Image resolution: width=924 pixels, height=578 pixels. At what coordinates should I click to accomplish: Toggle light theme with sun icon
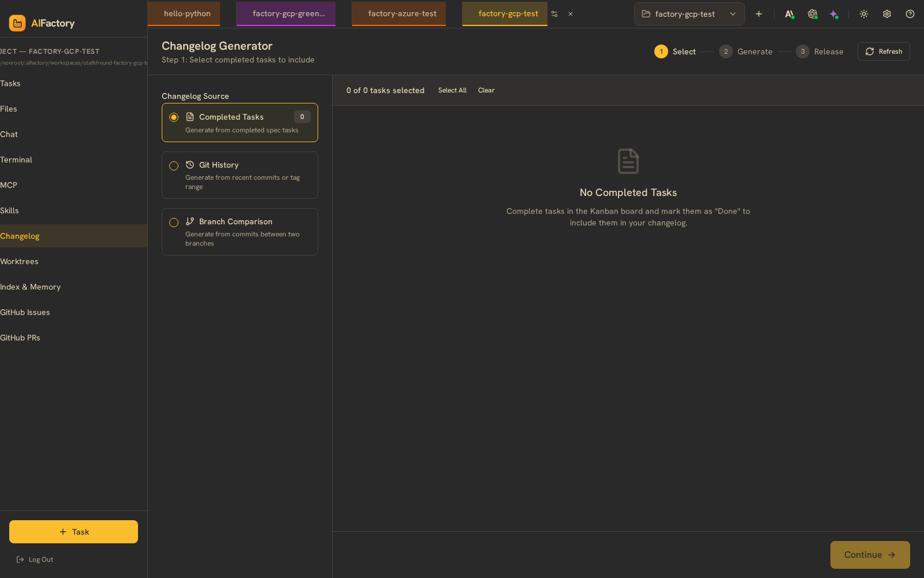click(864, 14)
